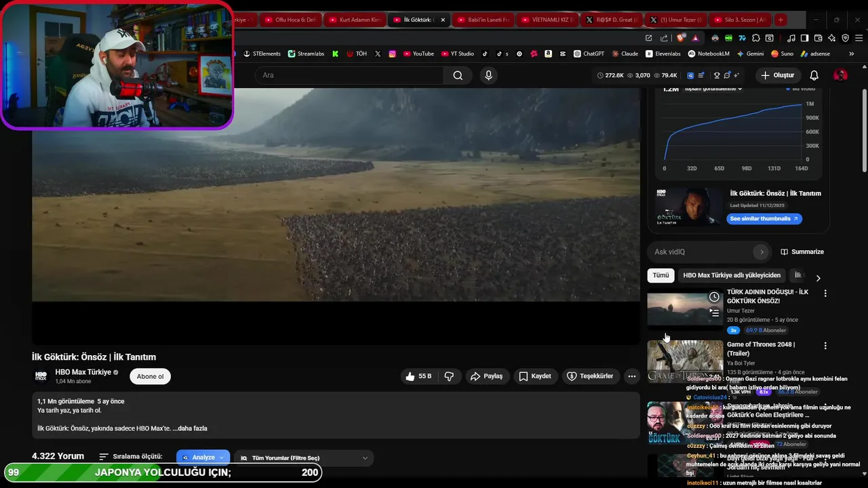Dislike the video with thumbs-down icon

(x=449, y=376)
